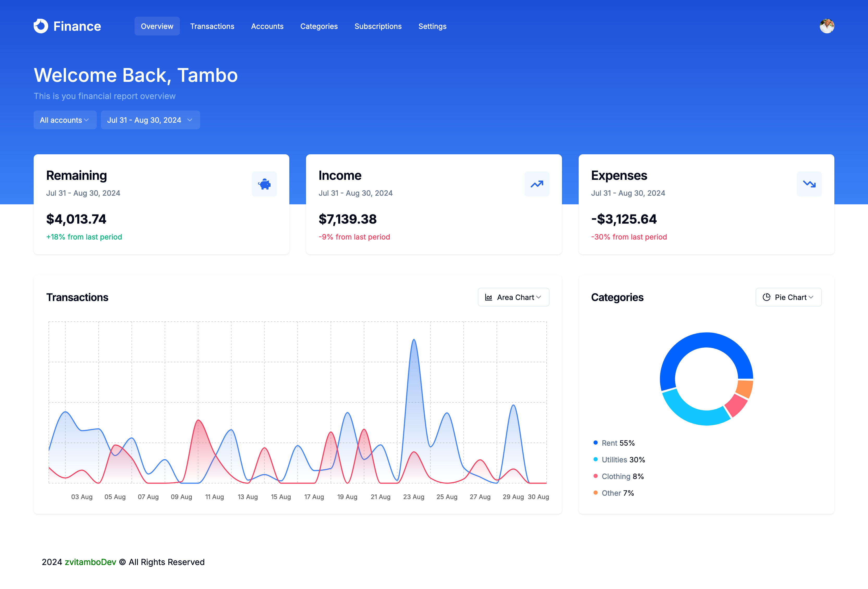
Task: Click the trending down icon in Expenses card
Action: click(809, 184)
